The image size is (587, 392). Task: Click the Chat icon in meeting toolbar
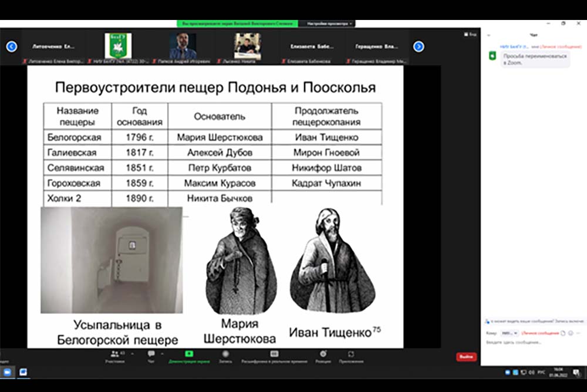pos(151,354)
